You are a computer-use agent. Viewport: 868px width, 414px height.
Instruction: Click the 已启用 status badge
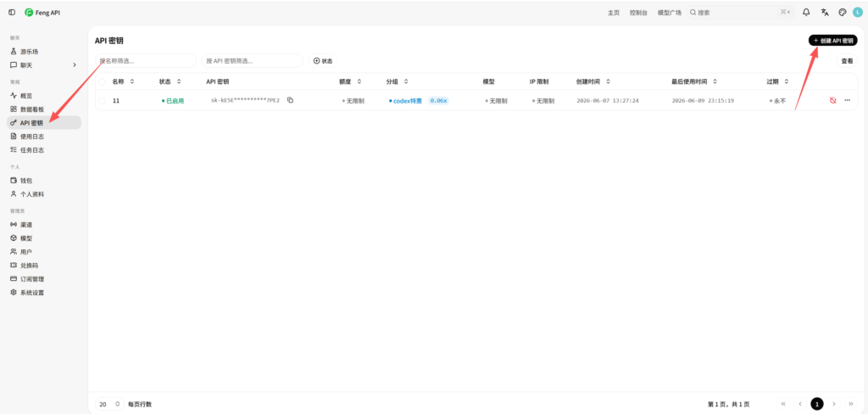click(x=173, y=101)
